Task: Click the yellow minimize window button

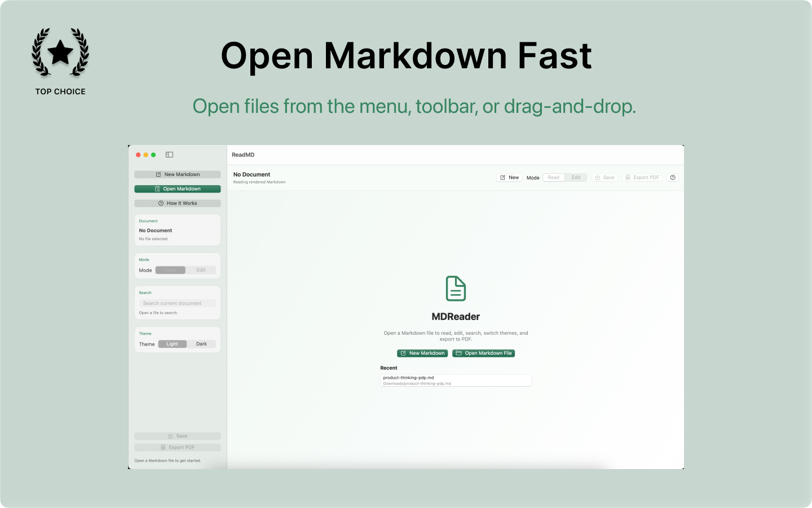Action: (145, 155)
